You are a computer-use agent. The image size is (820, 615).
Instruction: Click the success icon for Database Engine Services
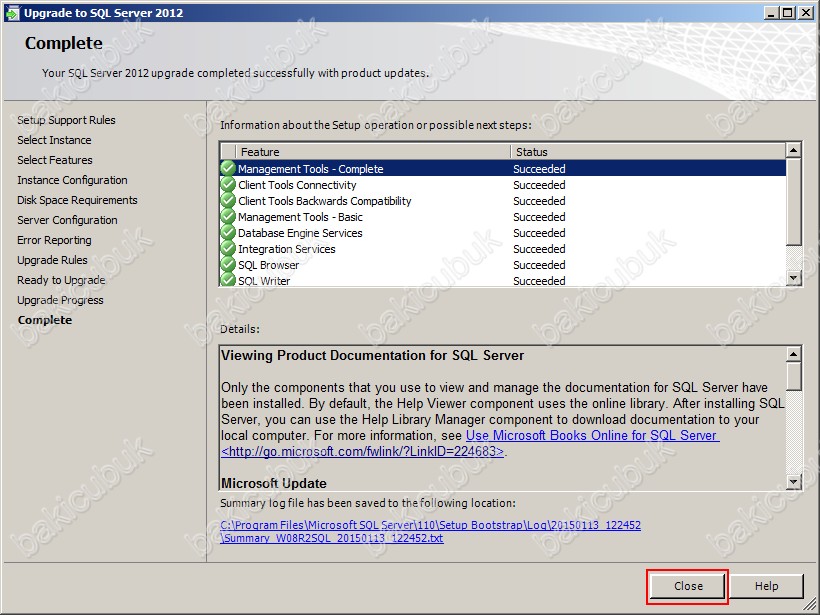tap(228, 233)
